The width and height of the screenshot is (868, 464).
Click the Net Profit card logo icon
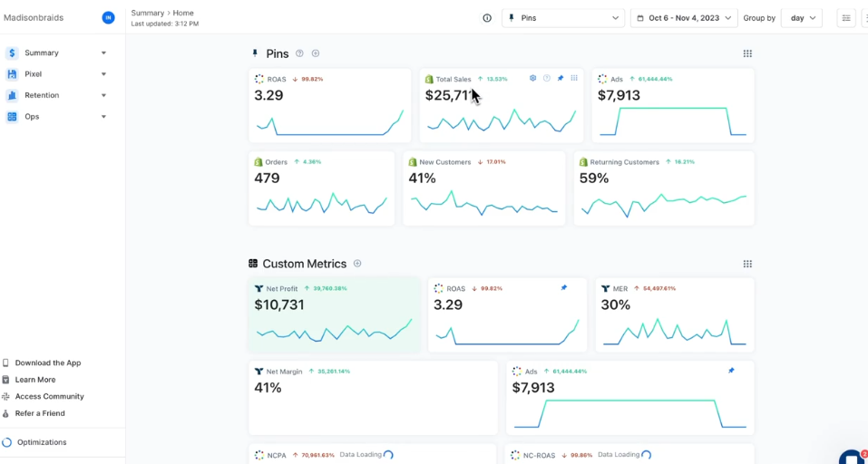click(258, 289)
